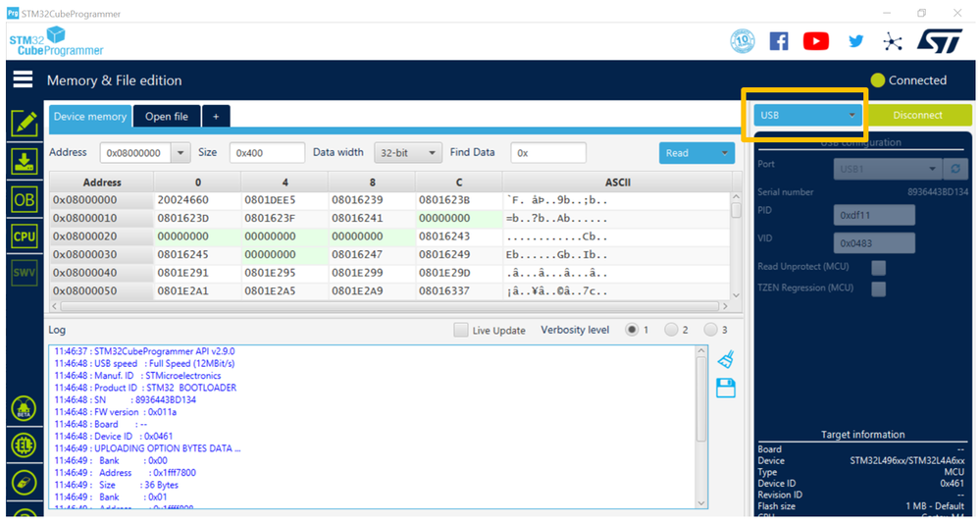The width and height of the screenshot is (980, 524).
Task: Open the Facebook page icon
Action: tap(779, 41)
